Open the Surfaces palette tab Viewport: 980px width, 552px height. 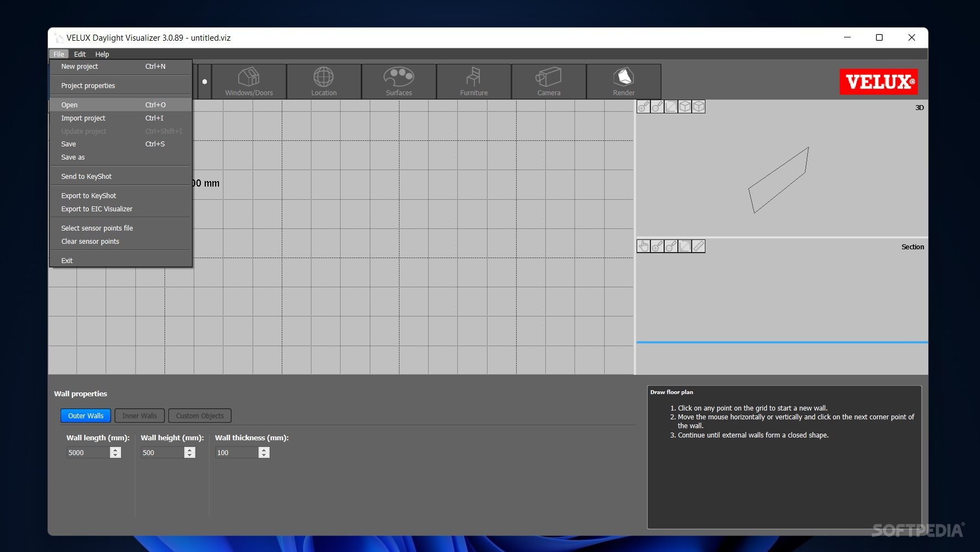(x=399, y=81)
